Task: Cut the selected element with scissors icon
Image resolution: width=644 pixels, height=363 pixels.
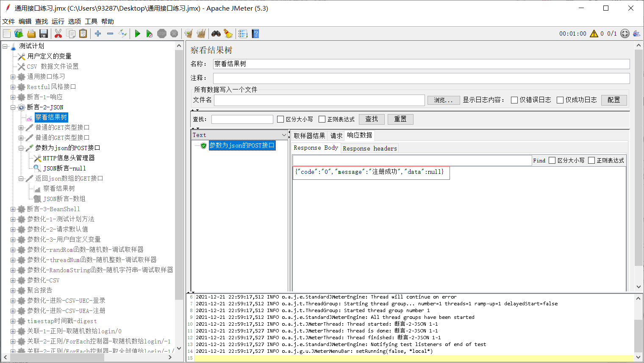Action: (x=58, y=34)
